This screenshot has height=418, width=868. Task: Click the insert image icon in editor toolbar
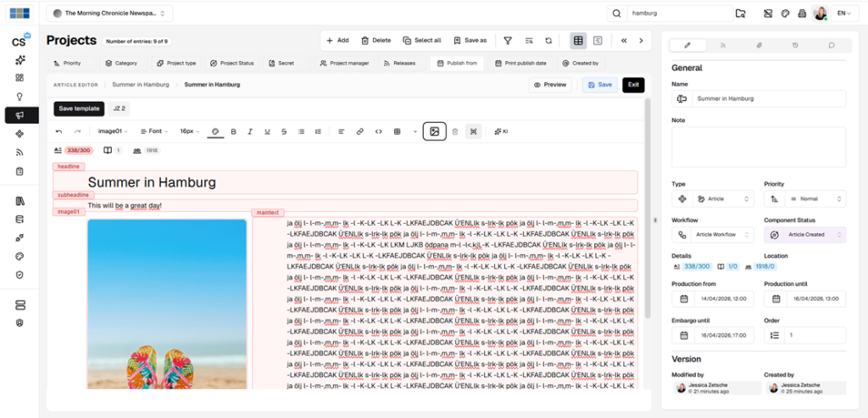click(434, 131)
